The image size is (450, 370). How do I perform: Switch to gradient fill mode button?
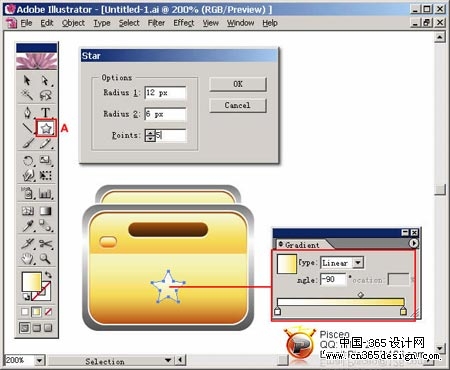(x=36, y=312)
